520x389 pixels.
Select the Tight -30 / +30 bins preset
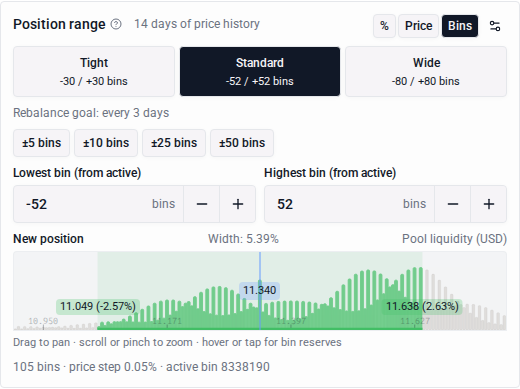(94, 72)
